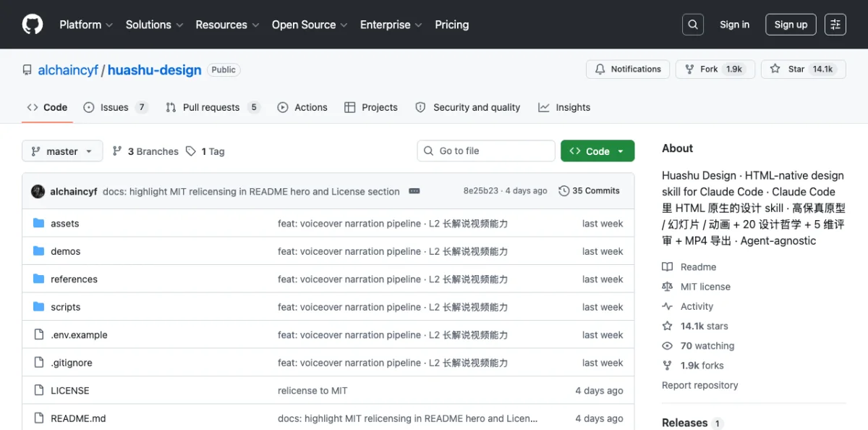Click the assets folder icon
The width and height of the screenshot is (868, 430).
pos(39,224)
